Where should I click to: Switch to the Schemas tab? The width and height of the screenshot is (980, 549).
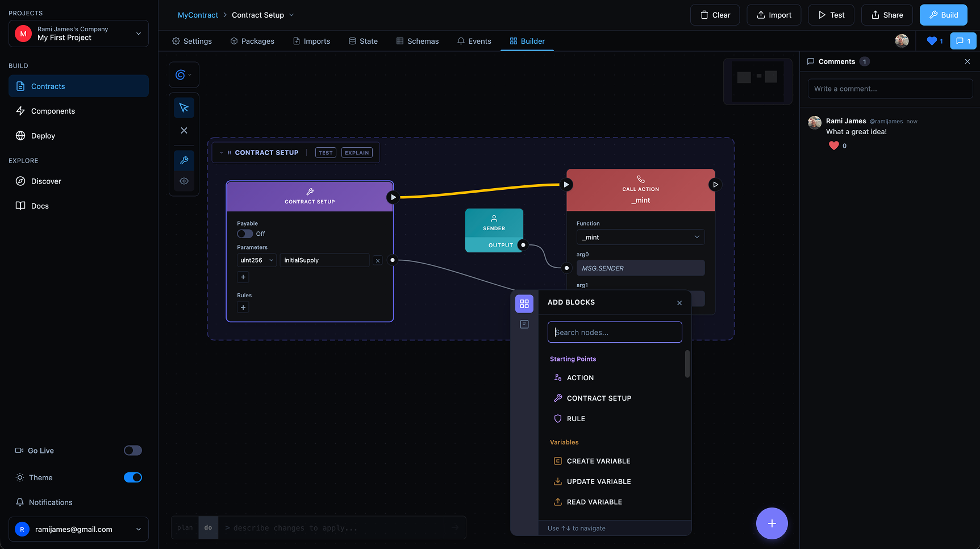coord(418,41)
